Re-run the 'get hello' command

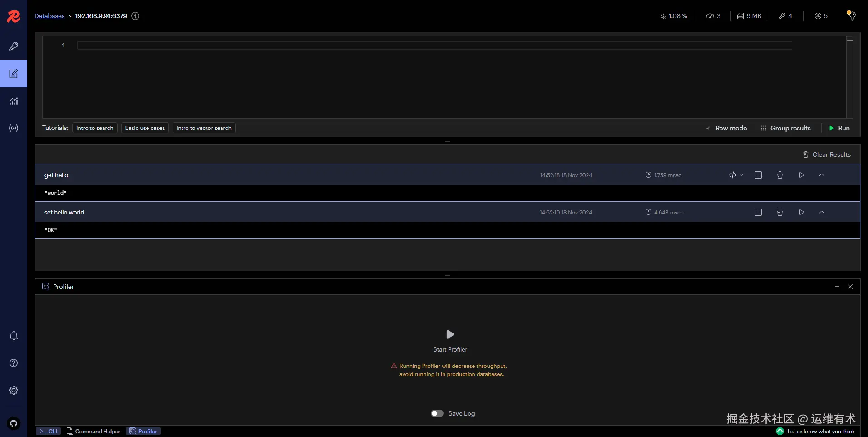pyautogui.click(x=802, y=175)
